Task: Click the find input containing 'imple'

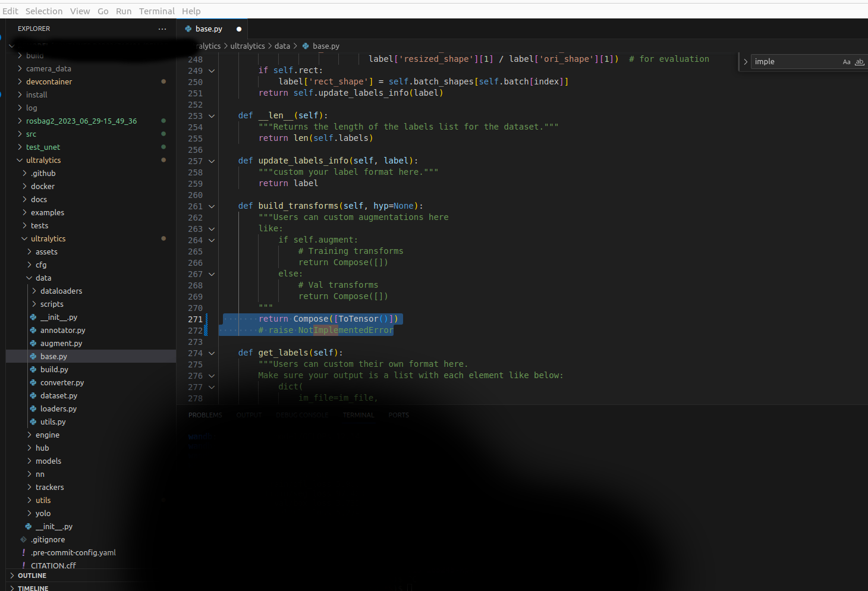Action: [791, 61]
